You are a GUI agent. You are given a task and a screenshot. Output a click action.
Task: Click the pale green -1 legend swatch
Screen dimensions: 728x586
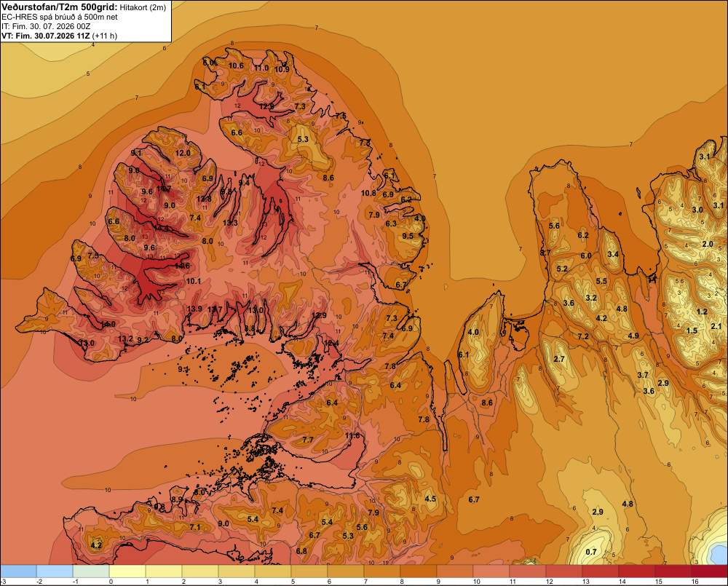point(91,571)
